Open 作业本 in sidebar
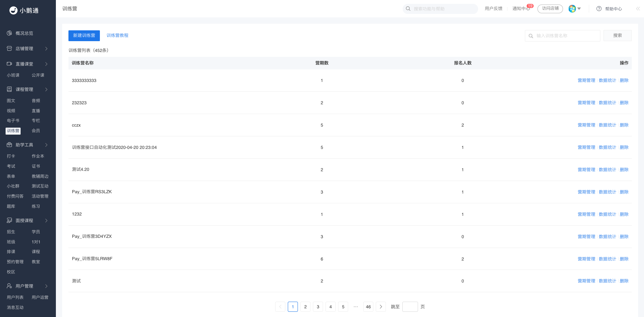This screenshot has width=644, height=317. (38, 156)
